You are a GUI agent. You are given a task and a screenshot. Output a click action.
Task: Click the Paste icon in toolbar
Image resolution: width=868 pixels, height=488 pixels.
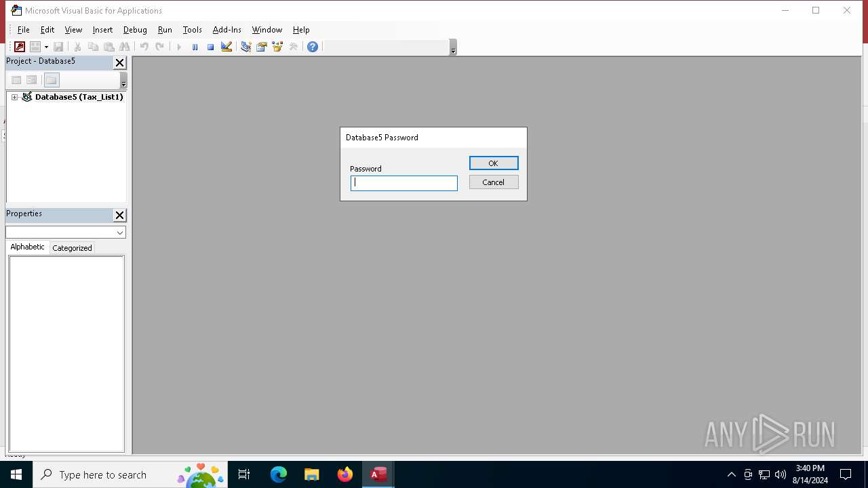pos(108,47)
